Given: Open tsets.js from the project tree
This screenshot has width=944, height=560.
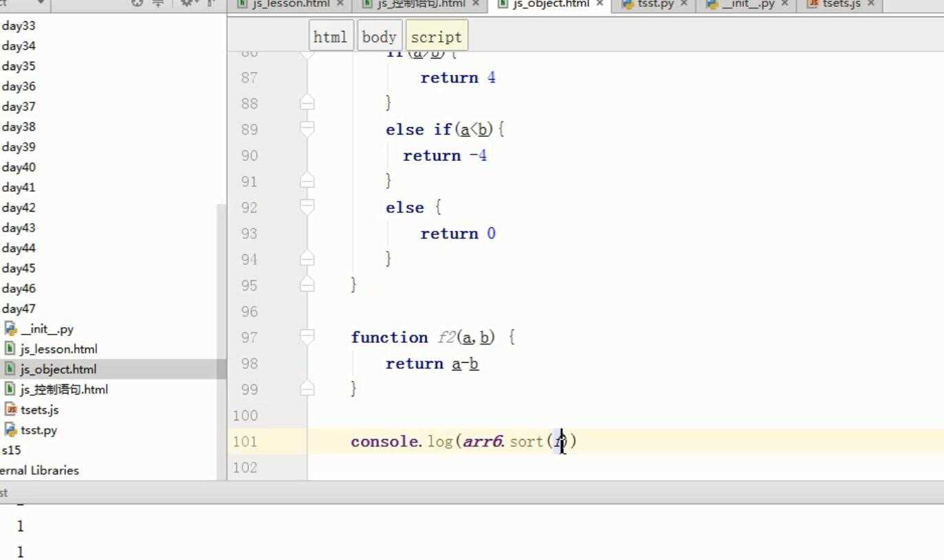Looking at the screenshot, I should coord(40,410).
